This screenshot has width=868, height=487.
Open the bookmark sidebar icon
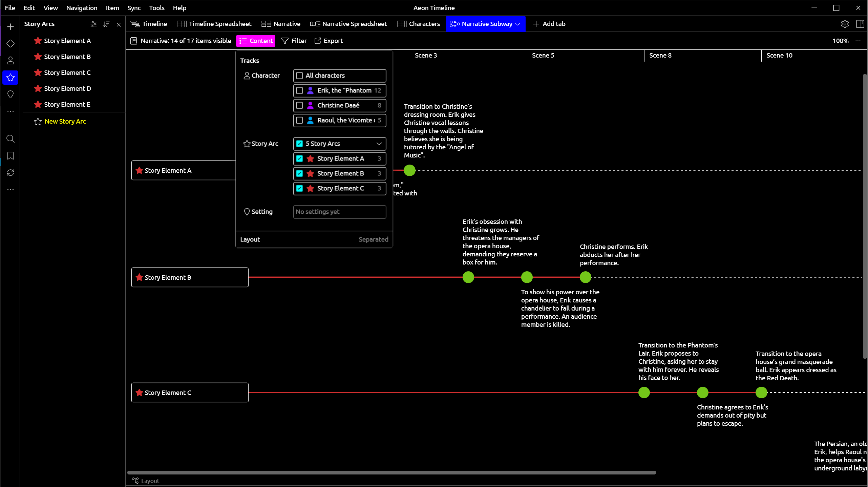click(10, 156)
